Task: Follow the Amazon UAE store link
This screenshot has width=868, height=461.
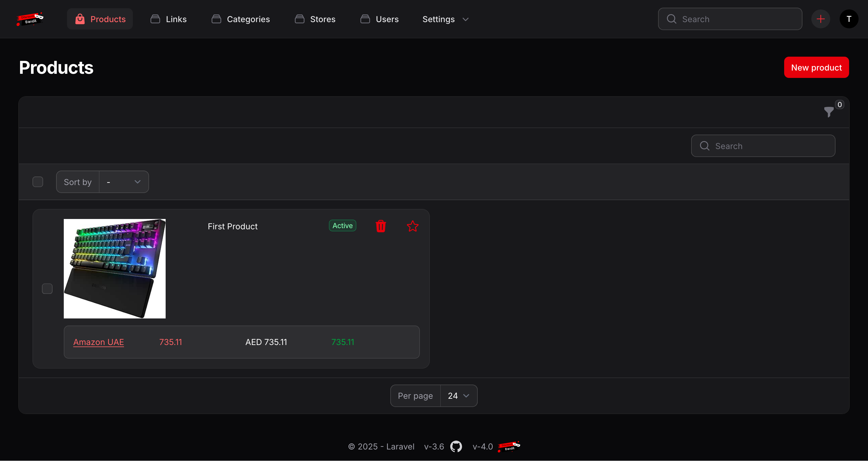Action: click(98, 342)
